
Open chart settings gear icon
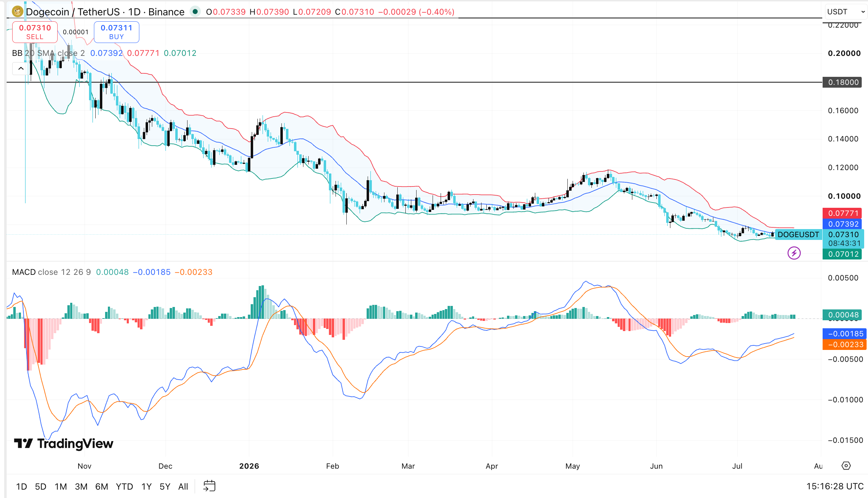pos(846,466)
